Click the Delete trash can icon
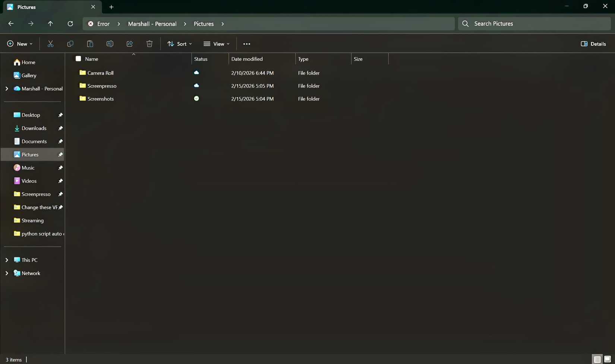The image size is (615, 364). coord(149,44)
